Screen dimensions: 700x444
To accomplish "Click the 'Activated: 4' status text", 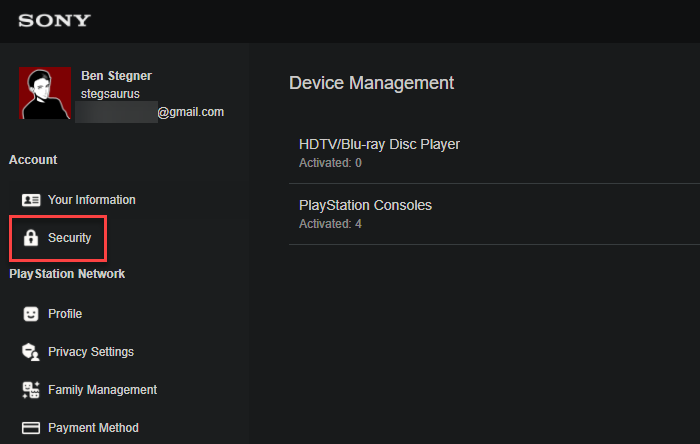I will coord(330,224).
